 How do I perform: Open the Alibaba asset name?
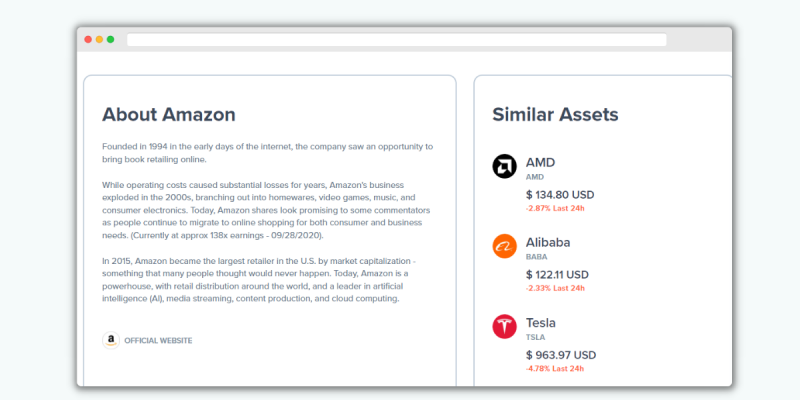pos(548,242)
